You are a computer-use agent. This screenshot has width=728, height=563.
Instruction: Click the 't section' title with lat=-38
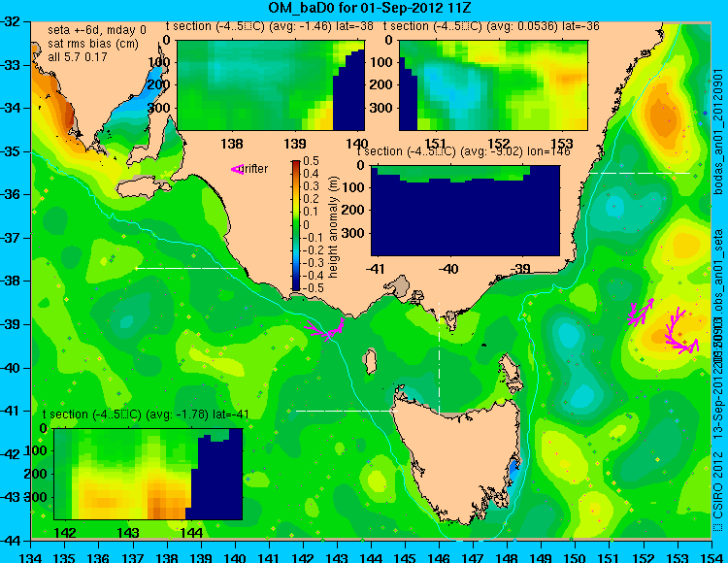pos(270,26)
